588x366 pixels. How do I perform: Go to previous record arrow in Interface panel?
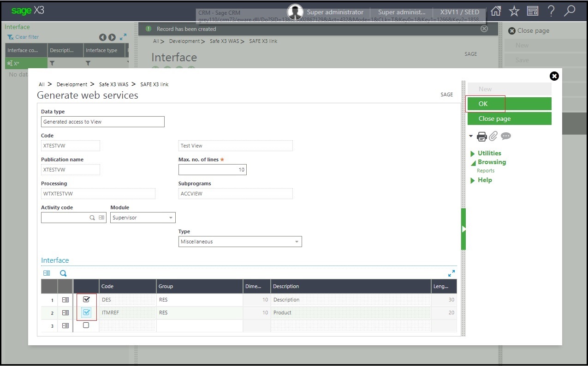tap(103, 37)
